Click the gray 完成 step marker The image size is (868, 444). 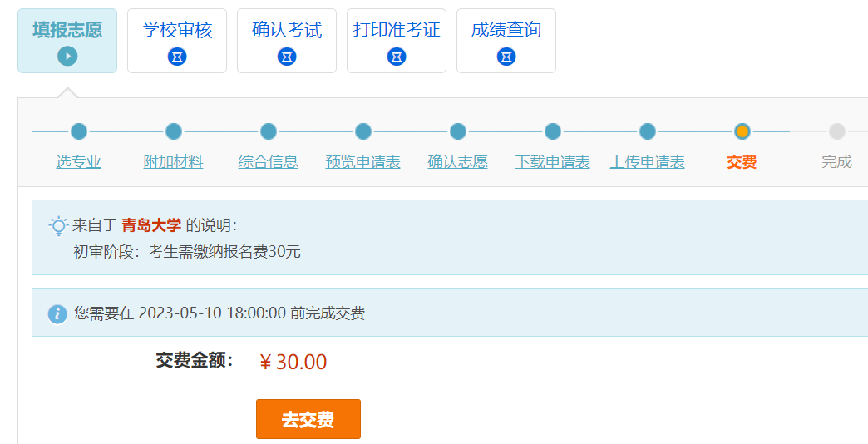click(x=837, y=131)
